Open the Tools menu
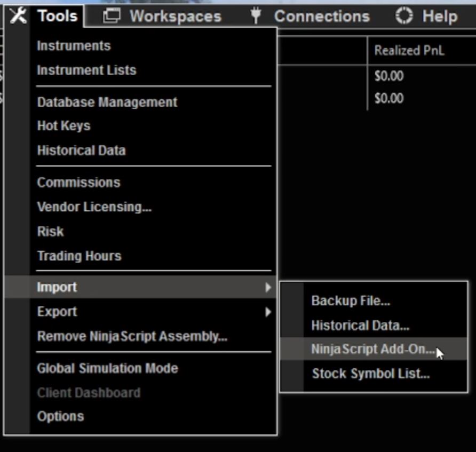476x452 pixels. [x=55, y=15]
